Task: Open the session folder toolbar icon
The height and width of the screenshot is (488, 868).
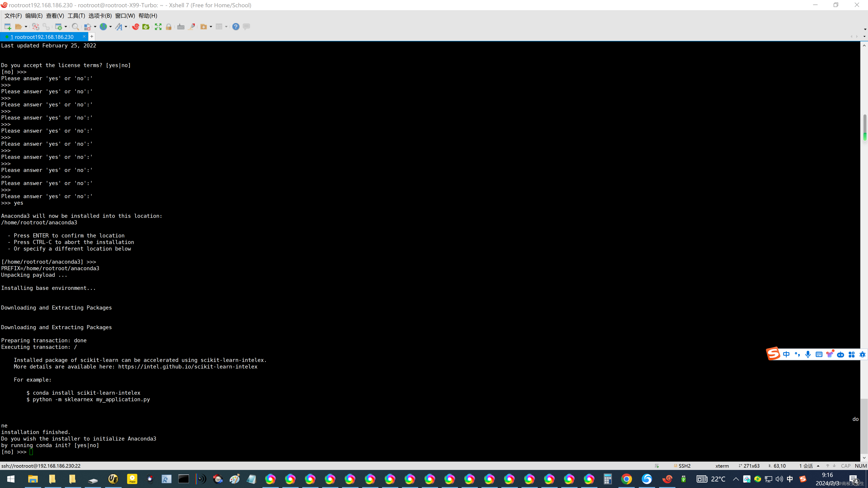Action: (x=18, y=27)
